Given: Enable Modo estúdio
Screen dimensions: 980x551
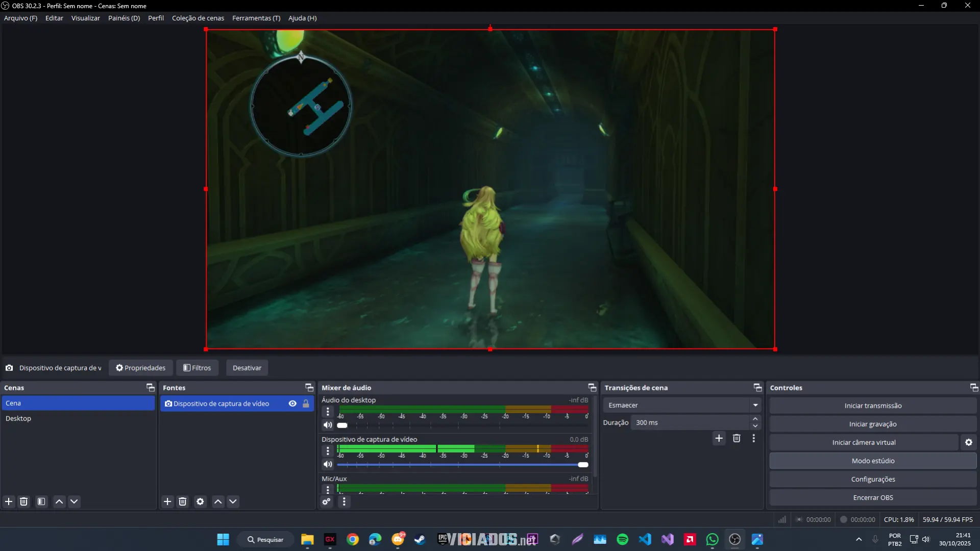Looking at the screenshot, I should (x=873, y=460).
